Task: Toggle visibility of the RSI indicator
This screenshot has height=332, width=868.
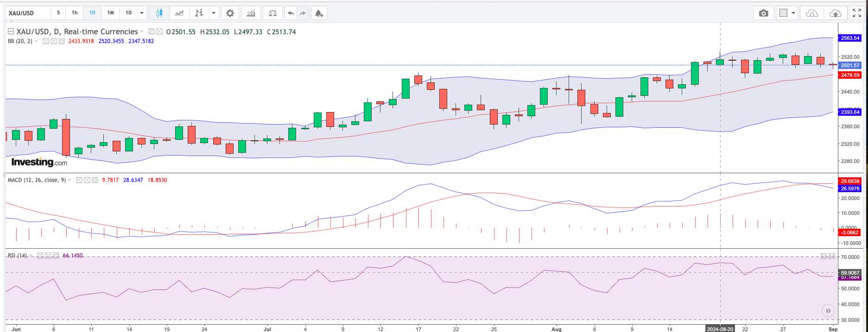Action: tap(40, 256)
